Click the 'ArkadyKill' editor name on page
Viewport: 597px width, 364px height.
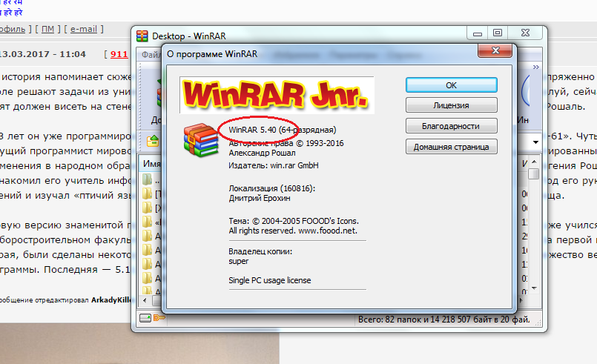pos(111,300)
